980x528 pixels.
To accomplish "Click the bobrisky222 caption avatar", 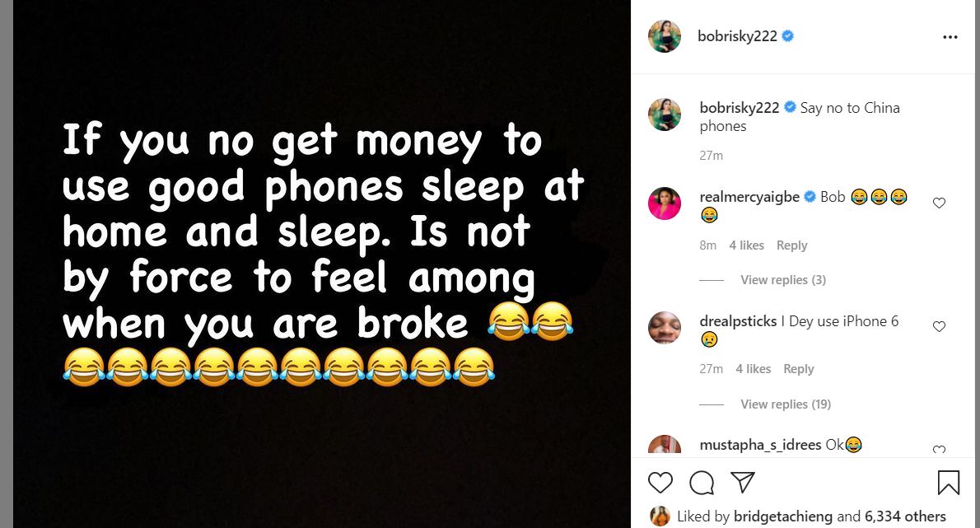I will point(665,114).
